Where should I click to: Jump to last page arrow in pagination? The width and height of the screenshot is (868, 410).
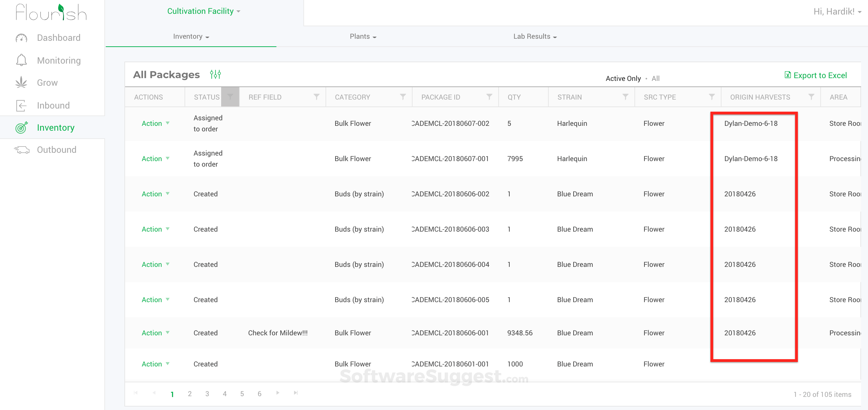(x=296, y=393)
